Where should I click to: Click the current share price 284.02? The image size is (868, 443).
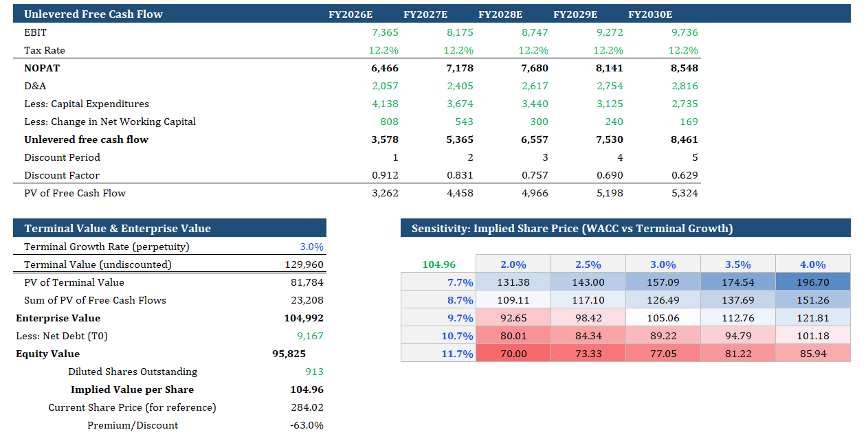307,407
